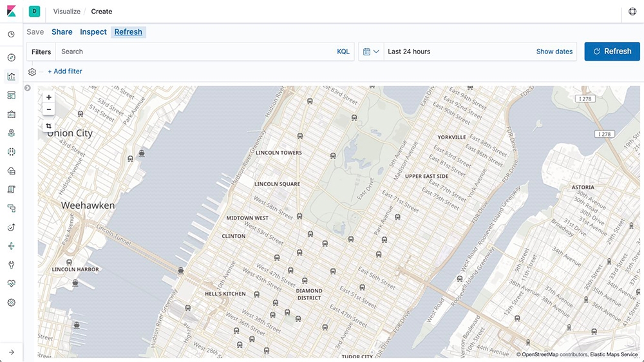Image resolution: width=644 pixels, height=362 pixels.
Task: Focus the Search query input
Action: click(196, 52)
